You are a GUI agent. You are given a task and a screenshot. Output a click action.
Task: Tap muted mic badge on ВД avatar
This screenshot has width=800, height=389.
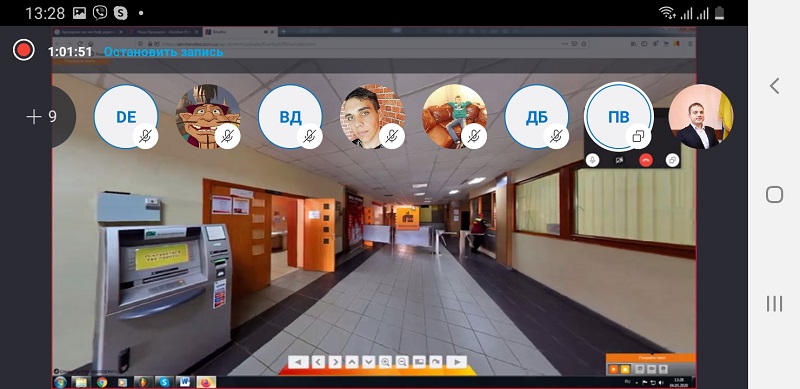310,136
